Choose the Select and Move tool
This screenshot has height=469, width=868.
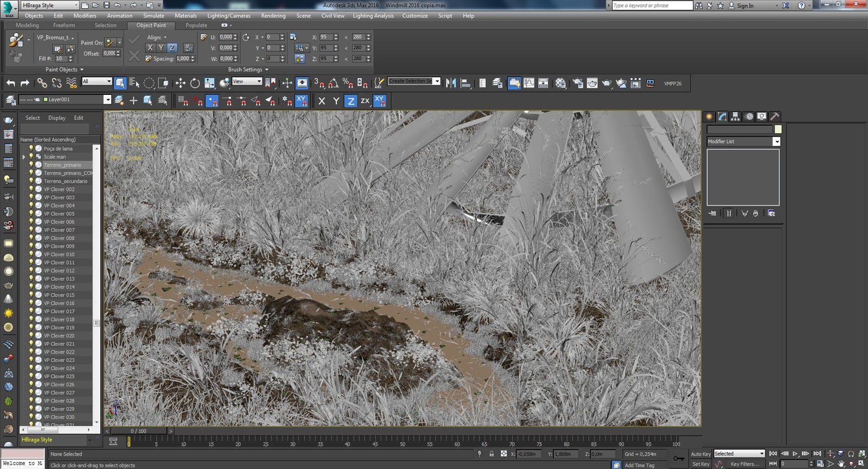180,83
